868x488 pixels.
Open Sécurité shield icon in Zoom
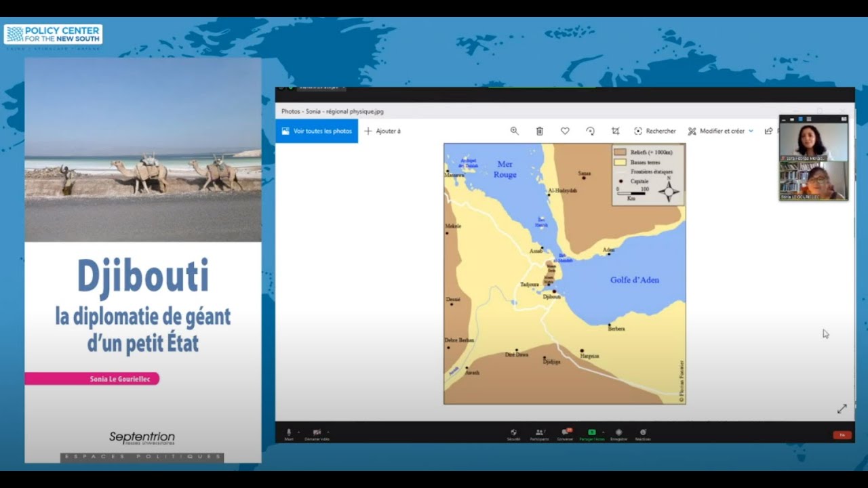513,434
